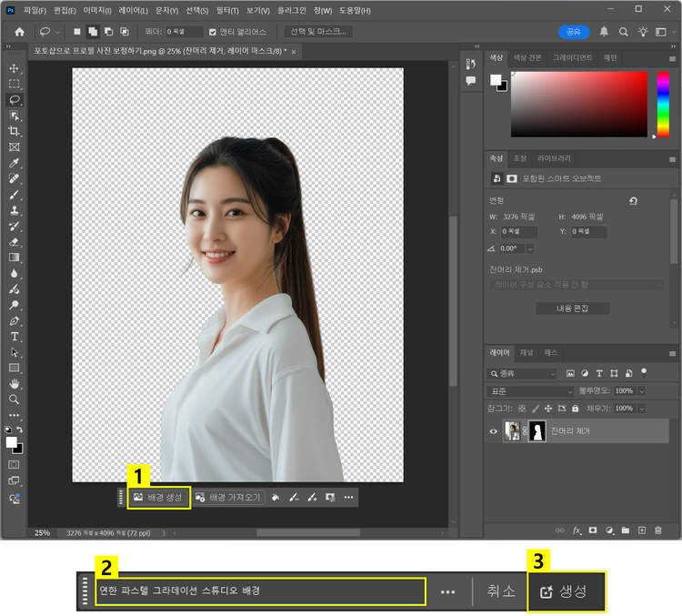Open the 종류 layer filter dropdown
Screen dimensions: 682x616
click(523, 373)
